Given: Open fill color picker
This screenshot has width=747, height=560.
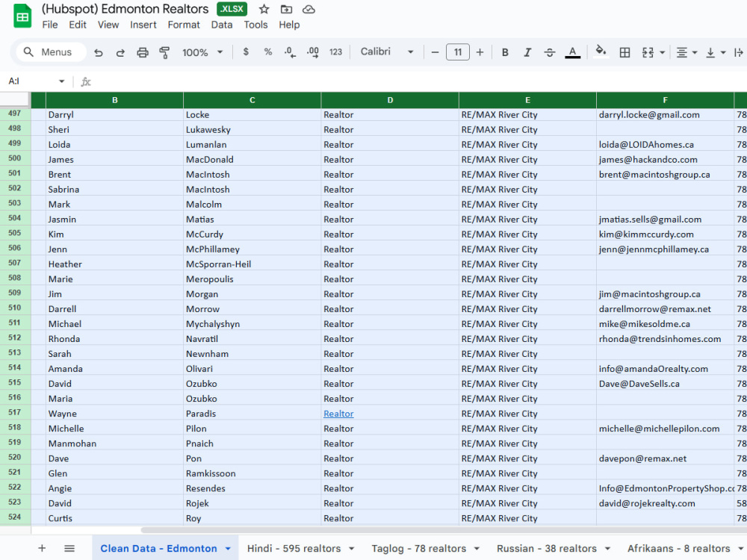Looking at the screenshot, I should pyautogui.click(x=601, y=51).
